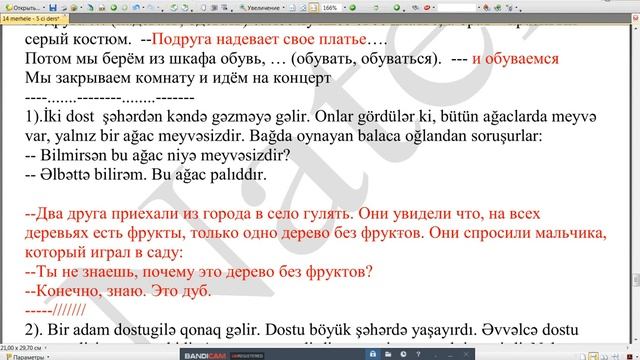Click the red text 'Подруга надевает свое платье'

[259, 39]
